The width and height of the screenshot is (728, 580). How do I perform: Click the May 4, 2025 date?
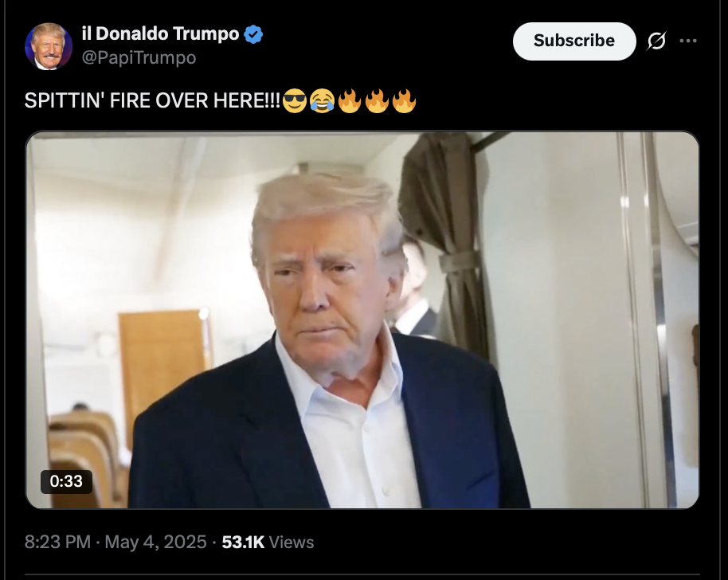tap(155, 542)
